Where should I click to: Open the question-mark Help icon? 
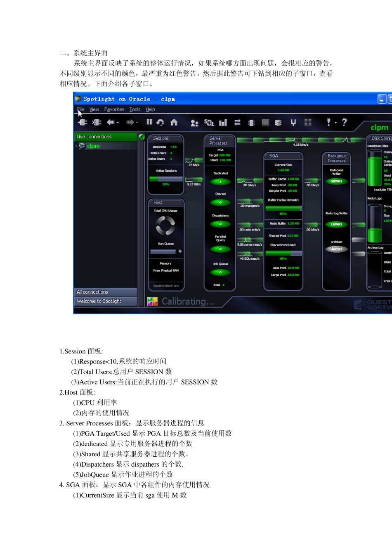[x=345, y=122]
